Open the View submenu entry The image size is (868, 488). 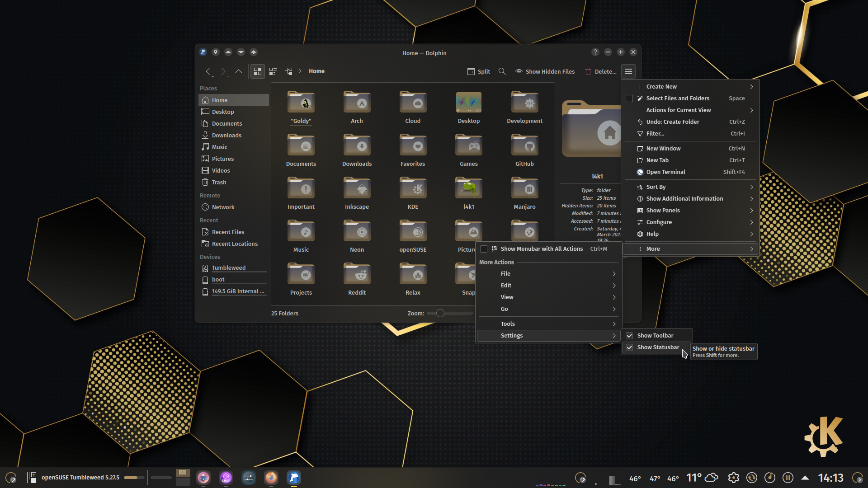[x=549, y=297]
